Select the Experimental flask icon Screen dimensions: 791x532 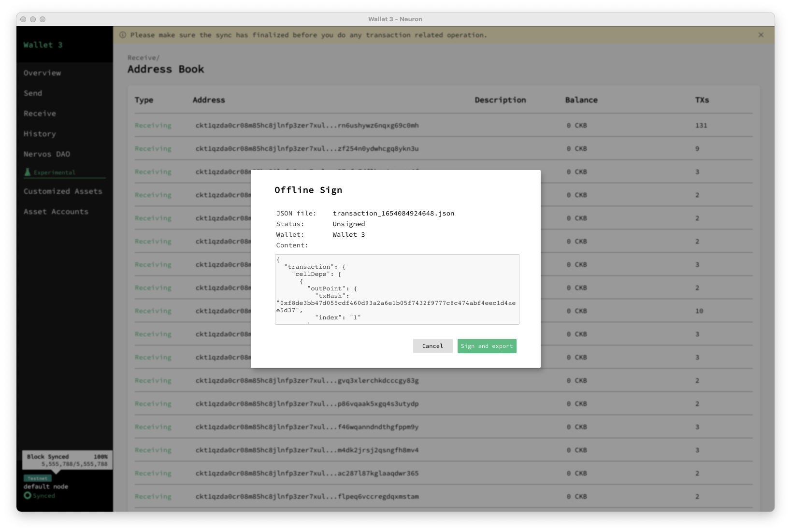pyautogui.click(x=28, y=172)
